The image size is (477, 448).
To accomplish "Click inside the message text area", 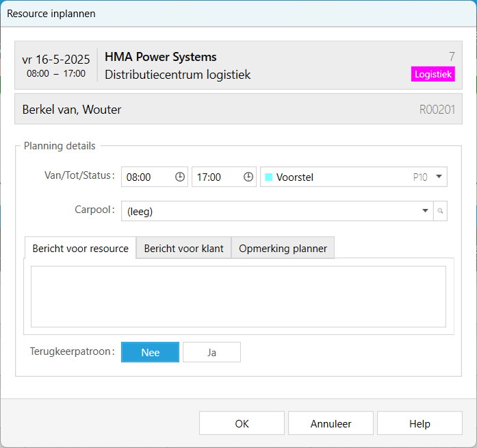I will point(238,297).
